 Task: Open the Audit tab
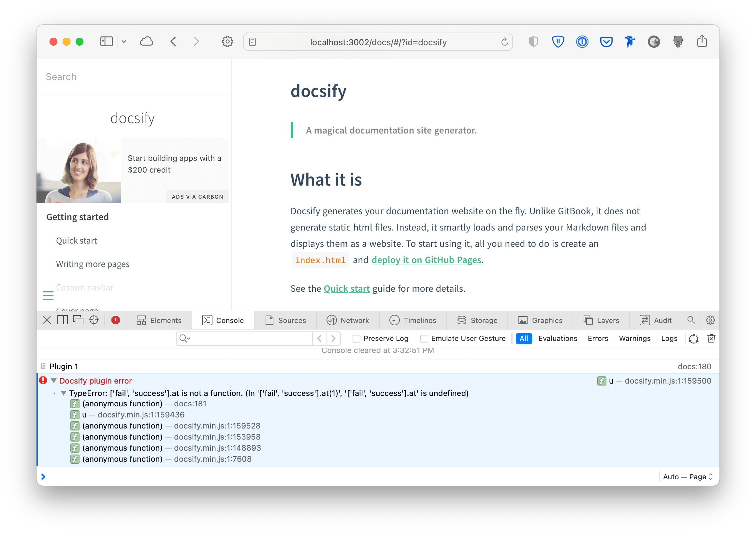point(656,320)
